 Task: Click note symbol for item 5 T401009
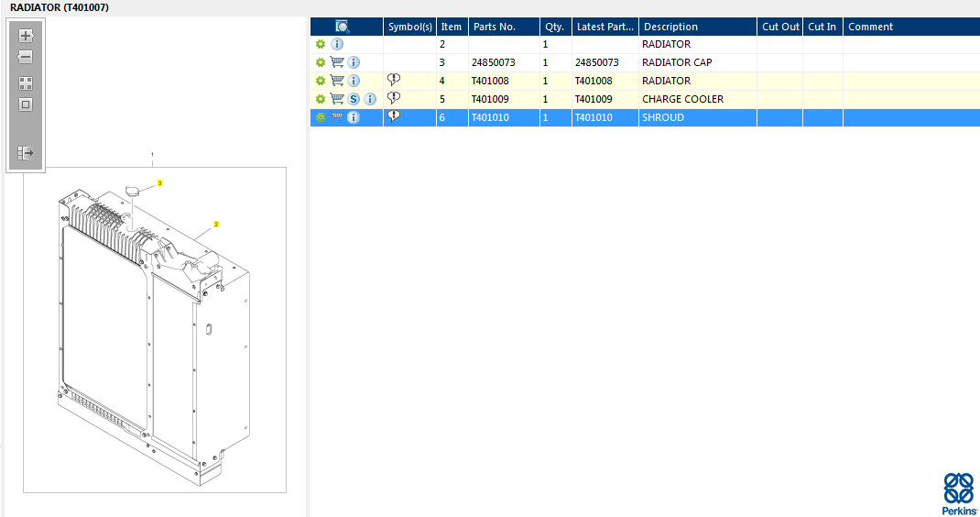click(x=394, y=98)
